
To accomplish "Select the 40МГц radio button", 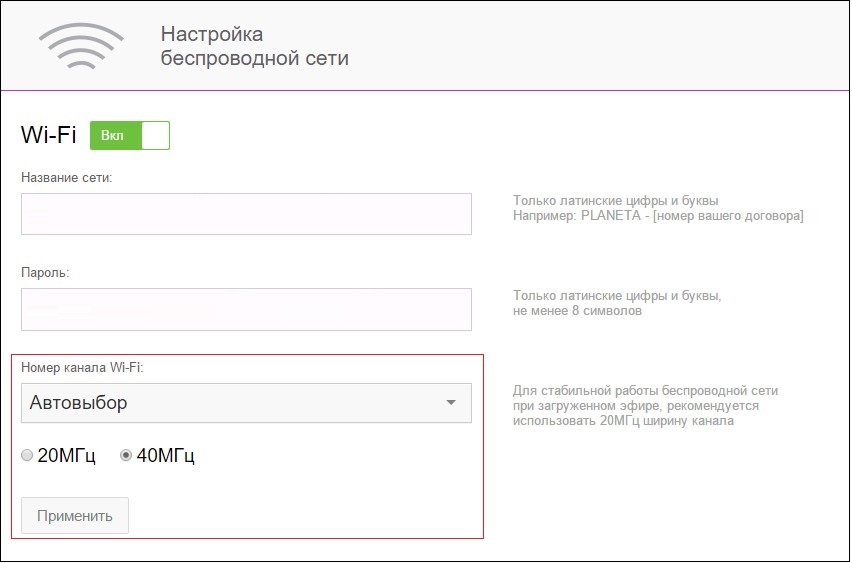I will (125, 456).
